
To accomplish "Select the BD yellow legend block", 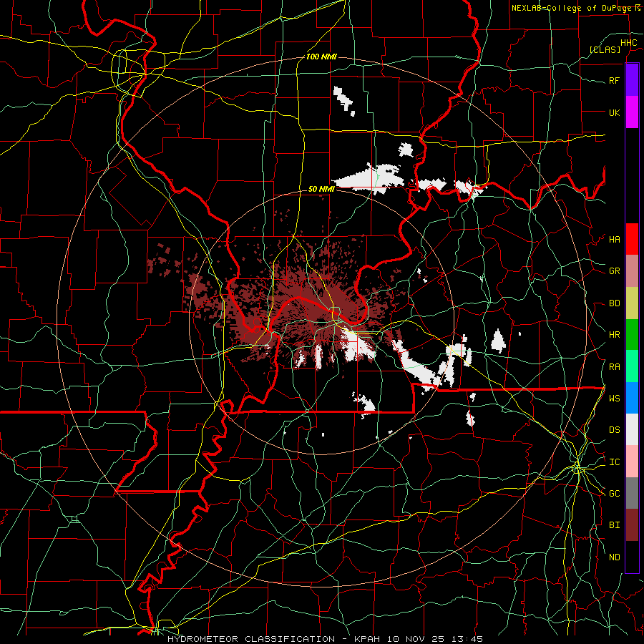I will (x=632, y=303).
